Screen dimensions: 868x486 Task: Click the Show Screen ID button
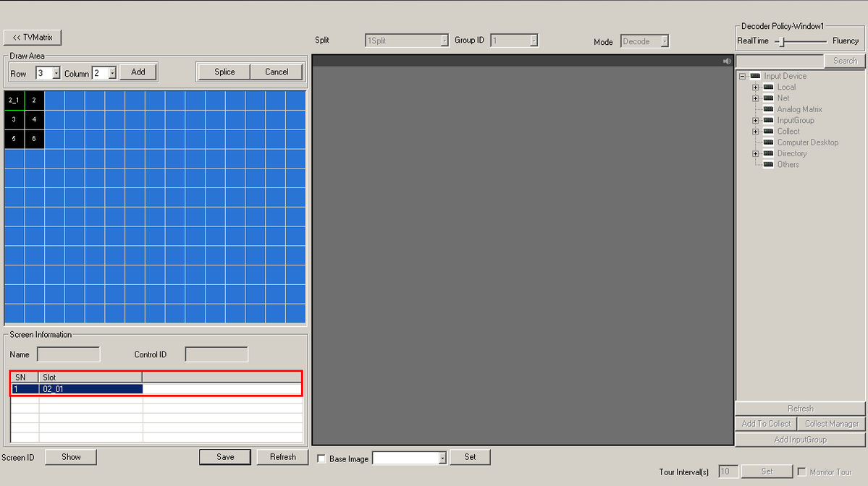[x=71, y=457]
